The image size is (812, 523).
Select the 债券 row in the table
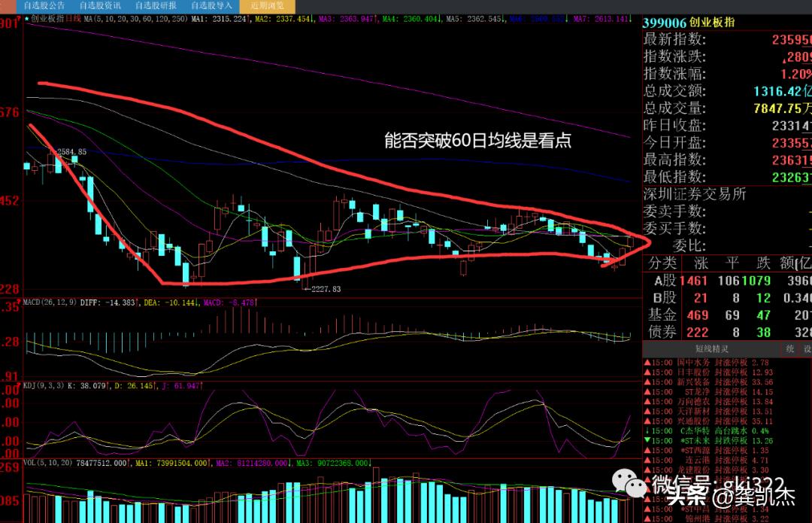pyautogui.click(x=727, y=333)
